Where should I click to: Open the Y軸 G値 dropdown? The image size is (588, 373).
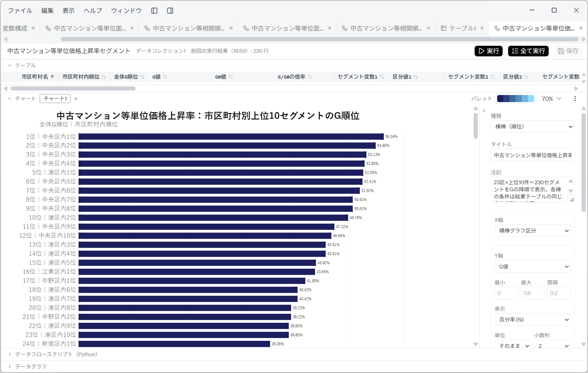point(533,267)
